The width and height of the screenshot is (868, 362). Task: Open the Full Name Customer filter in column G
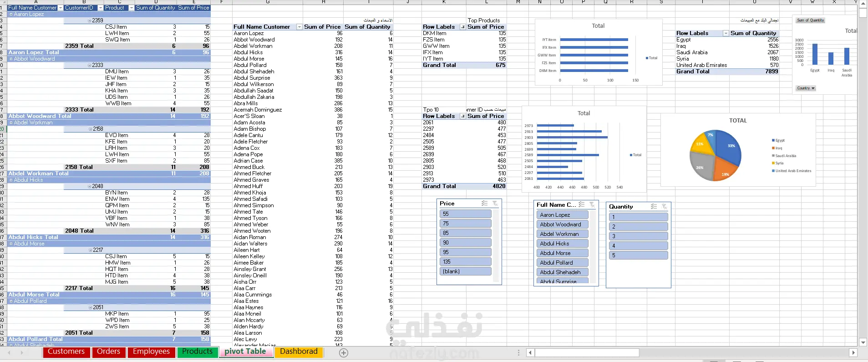299,27
